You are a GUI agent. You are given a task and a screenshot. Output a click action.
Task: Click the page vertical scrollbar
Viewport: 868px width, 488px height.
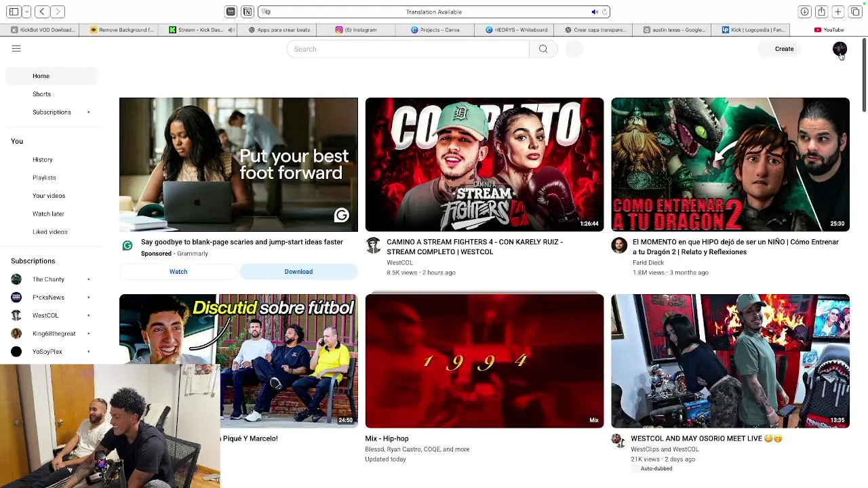point(864,75)
